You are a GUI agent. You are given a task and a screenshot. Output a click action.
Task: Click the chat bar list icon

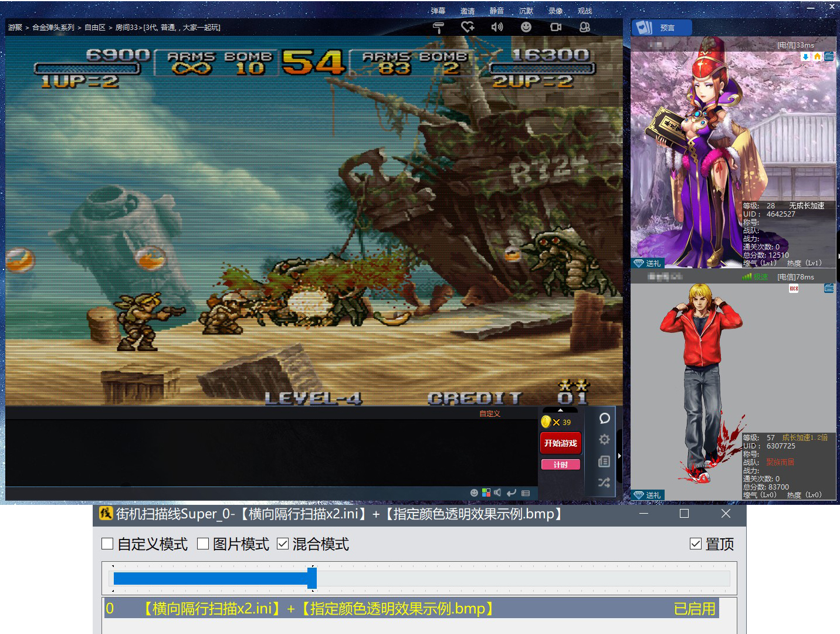(526, 493)
